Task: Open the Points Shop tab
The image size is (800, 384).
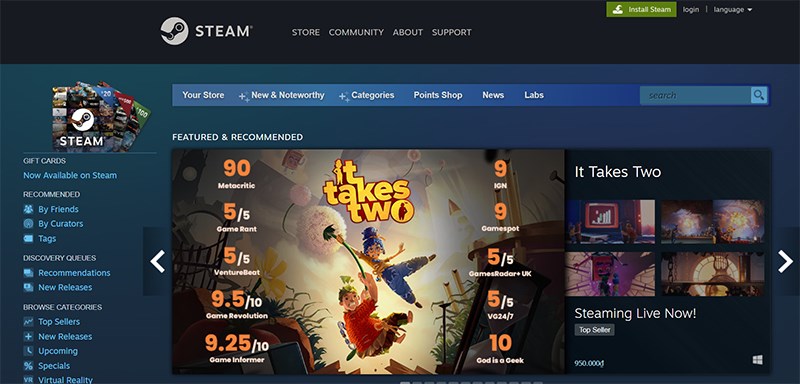Action: pyautogui.click(x=438, y=95)
